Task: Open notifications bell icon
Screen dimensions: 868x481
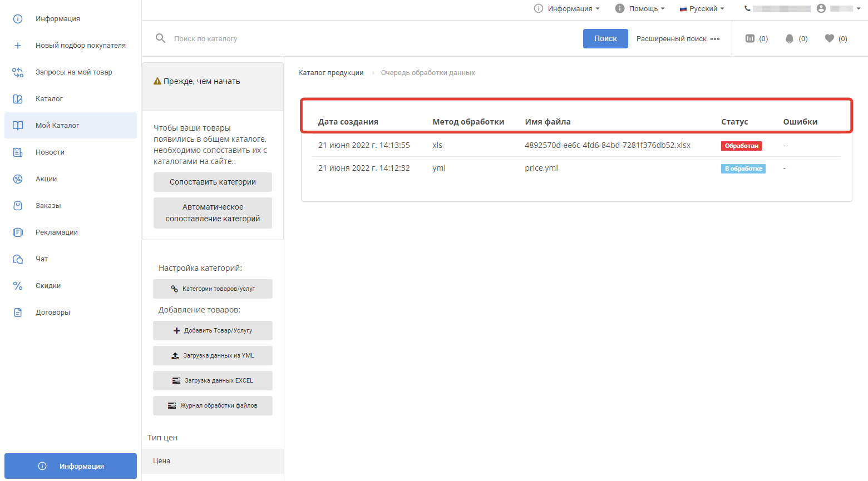Action: (x=789, y=38)
